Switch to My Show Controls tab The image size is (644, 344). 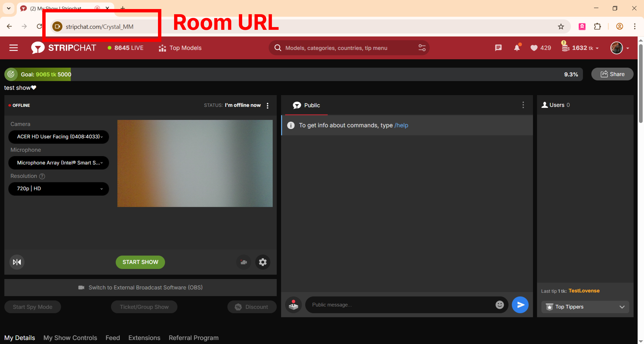(70, 337)
